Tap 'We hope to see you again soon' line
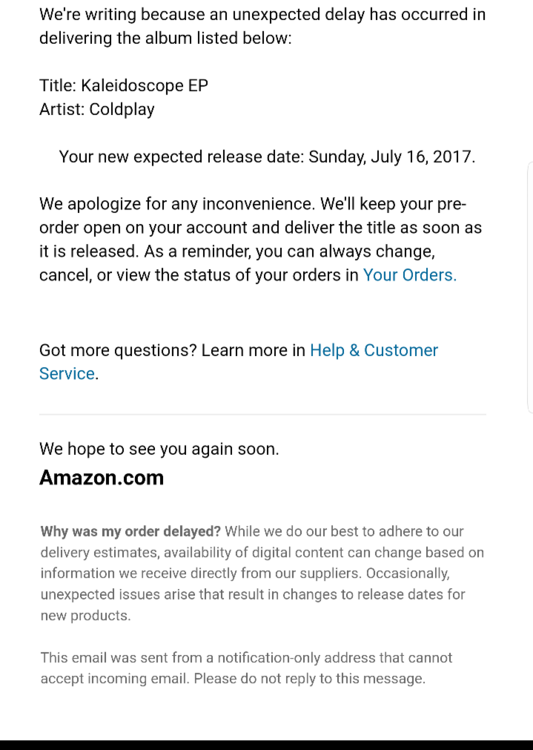This screenshot has height=750, width=533. coord(159,449)
